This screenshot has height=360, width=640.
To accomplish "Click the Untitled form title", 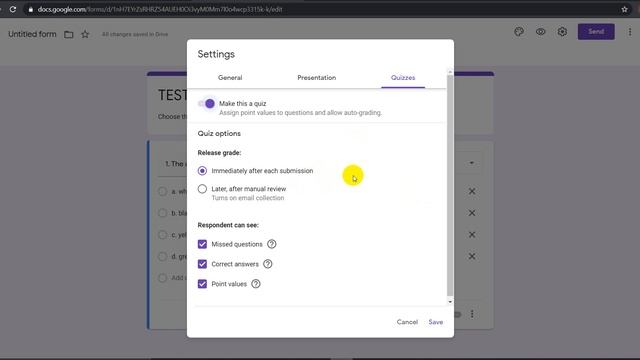I will 32,34.
